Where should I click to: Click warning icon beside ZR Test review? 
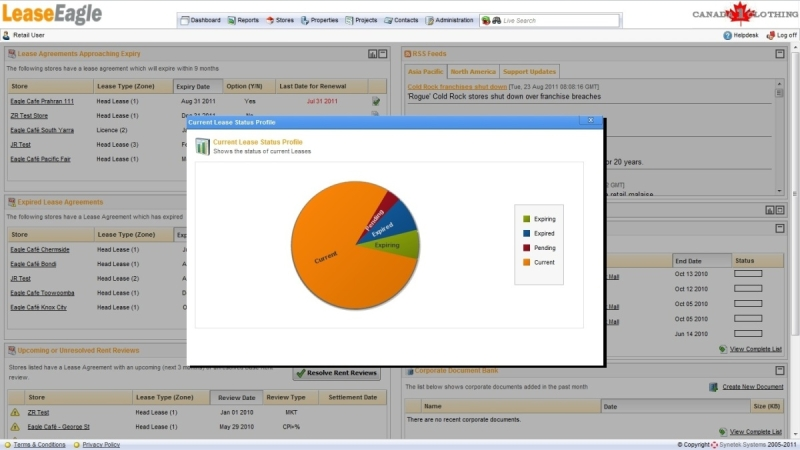coord(15,412)
